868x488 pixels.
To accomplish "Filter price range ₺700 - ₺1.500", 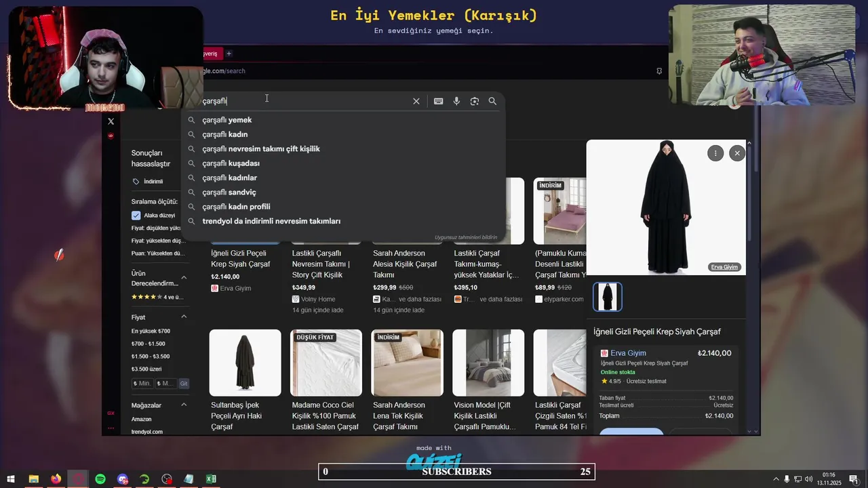I will pos(148,344).
